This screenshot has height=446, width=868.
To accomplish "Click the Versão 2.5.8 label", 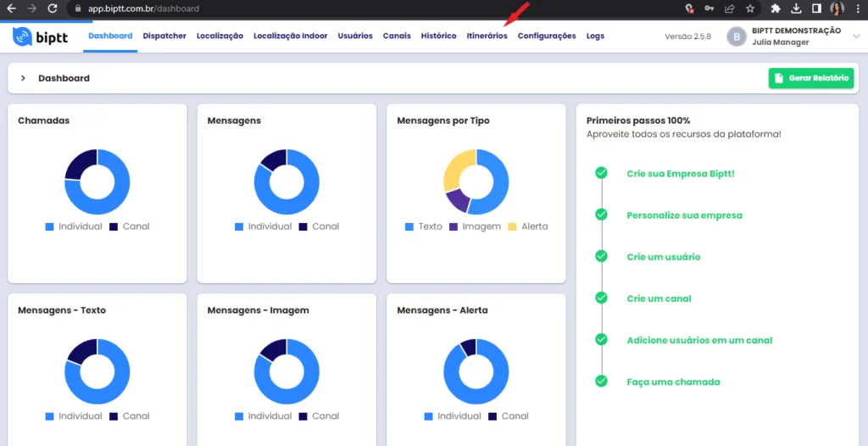I will click(x=687, y=36).
